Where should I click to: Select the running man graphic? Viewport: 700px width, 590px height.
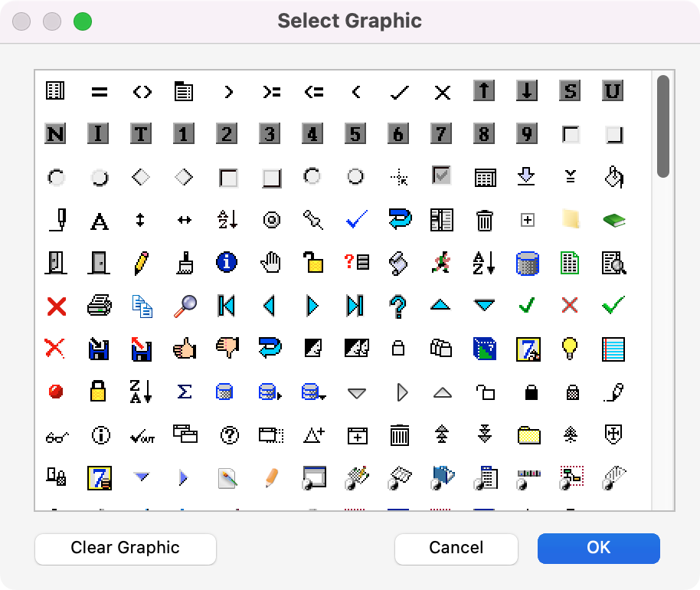tap(441, 263)
